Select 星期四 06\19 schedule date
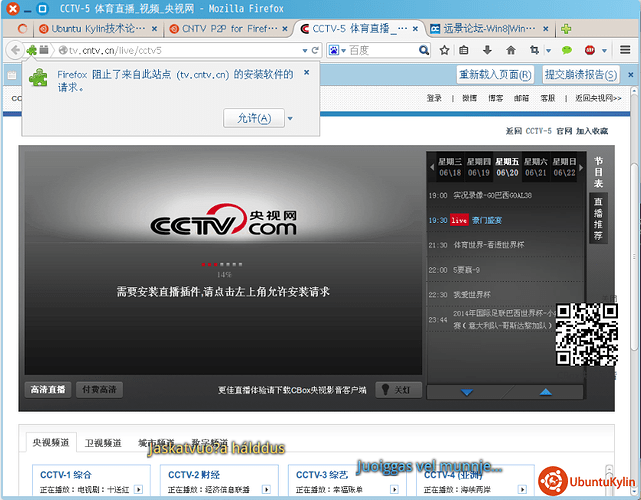Viewport: 641px width, 500px height. point(478,167)
